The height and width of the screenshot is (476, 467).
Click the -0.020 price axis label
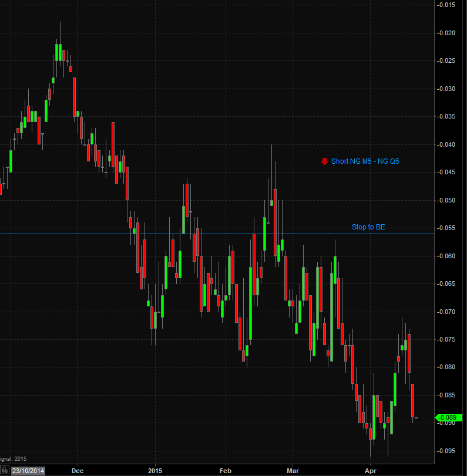[x=446, y=33]
